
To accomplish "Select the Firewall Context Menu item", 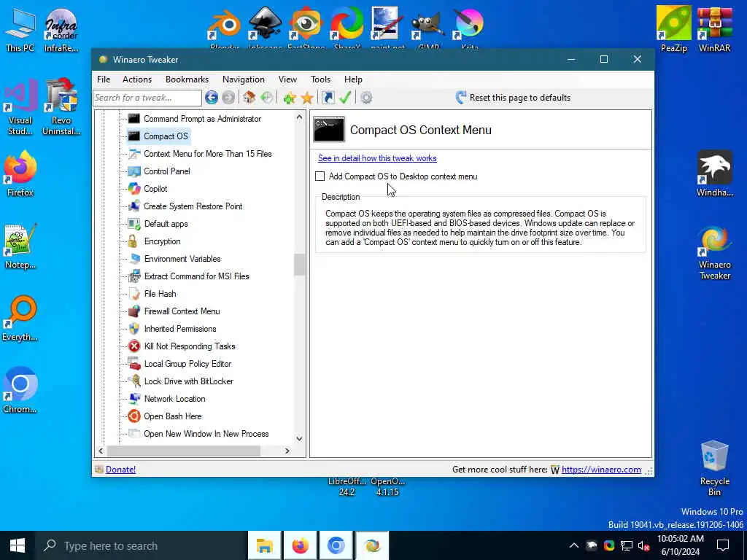I will pyautogui.click(x=182, y=311).
